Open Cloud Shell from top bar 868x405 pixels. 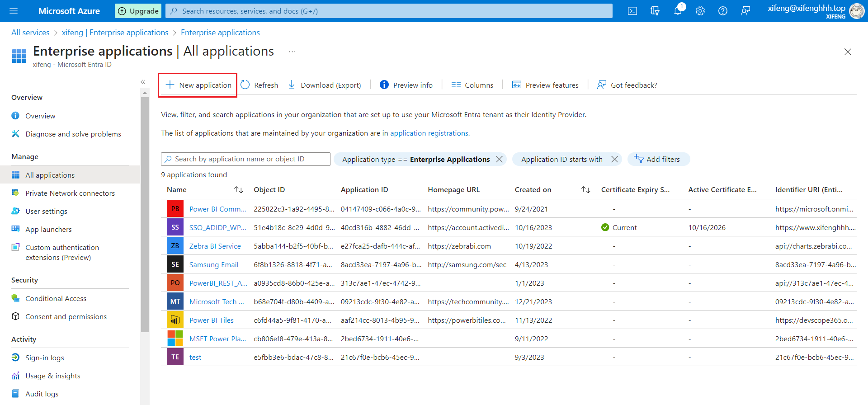click(x=632, y=11)
